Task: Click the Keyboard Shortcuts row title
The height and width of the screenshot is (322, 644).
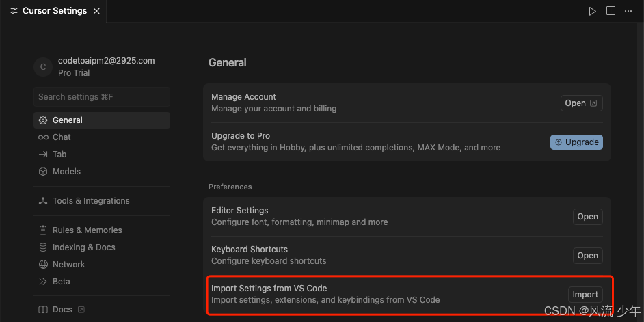Action: point(250,250)
